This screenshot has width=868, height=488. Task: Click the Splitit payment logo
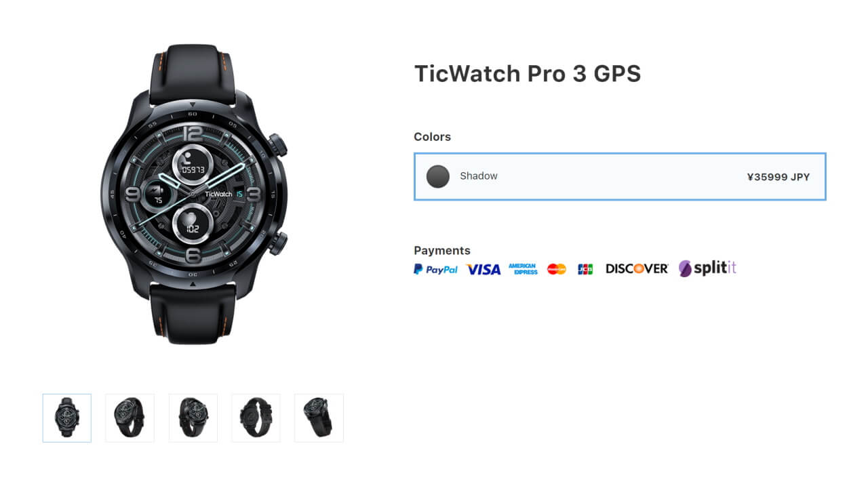point(707,268)
